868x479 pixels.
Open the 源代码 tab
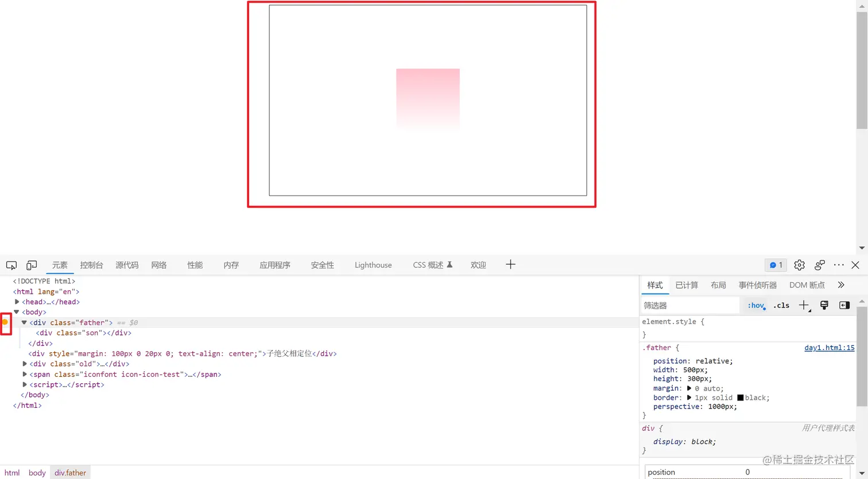pos(127,265)
